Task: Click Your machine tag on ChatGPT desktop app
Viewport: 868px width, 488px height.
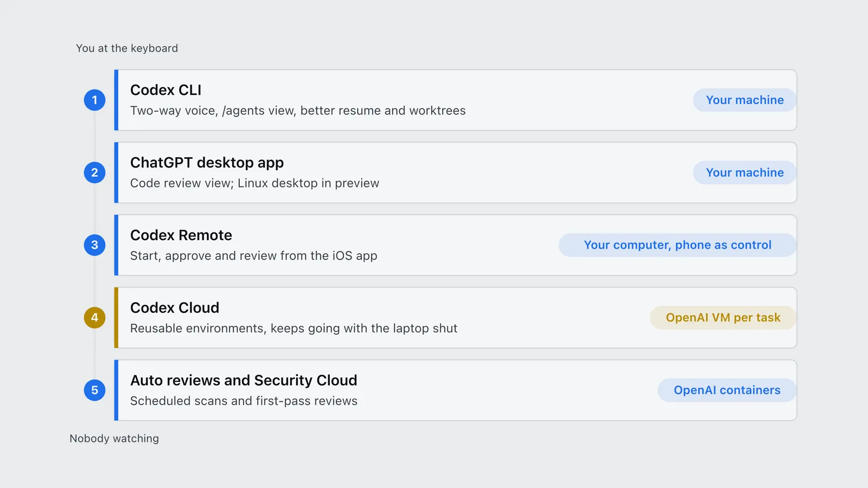Action: (744, 172)
